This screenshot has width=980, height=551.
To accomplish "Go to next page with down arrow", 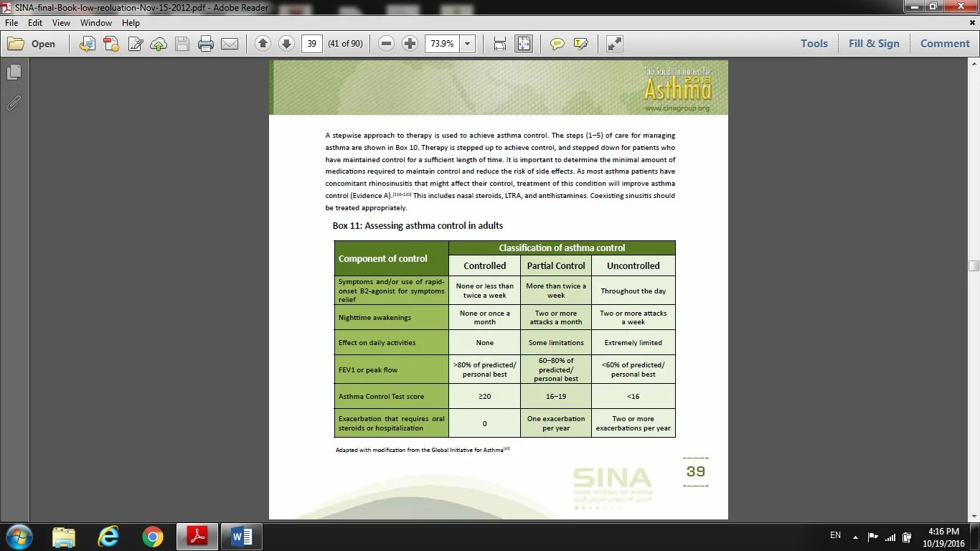I will pyautogui.click(x=286, y=44).
